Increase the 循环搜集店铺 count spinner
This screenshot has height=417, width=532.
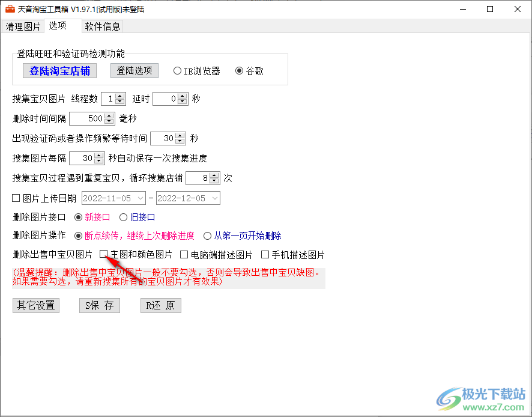pos(214,175)
